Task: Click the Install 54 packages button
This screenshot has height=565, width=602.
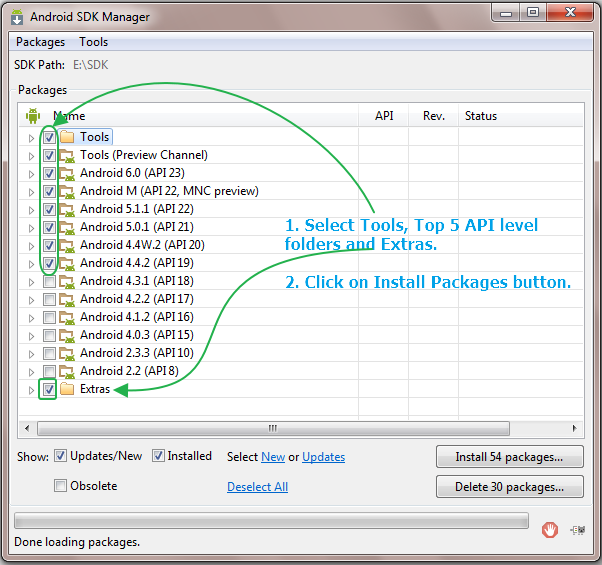Action: pos(509,457)
